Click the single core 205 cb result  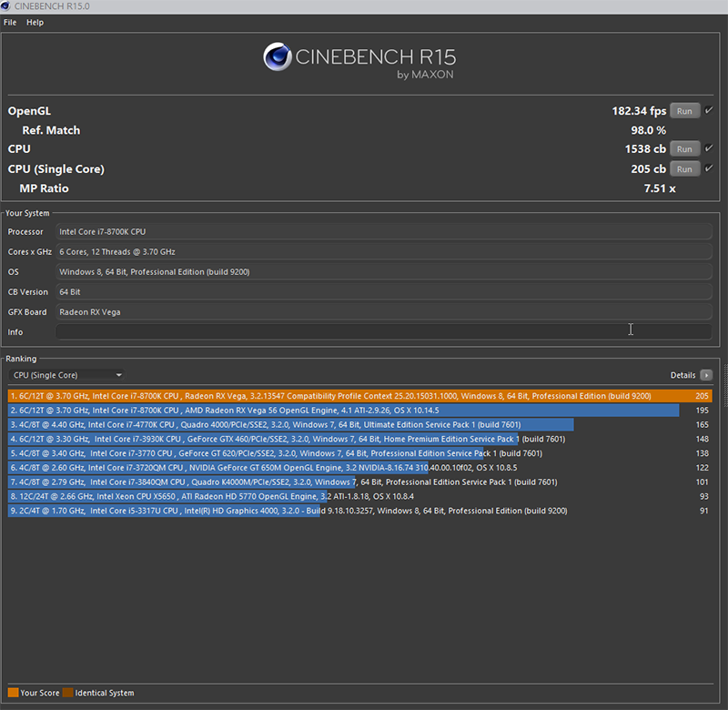[x=649, y=169]
